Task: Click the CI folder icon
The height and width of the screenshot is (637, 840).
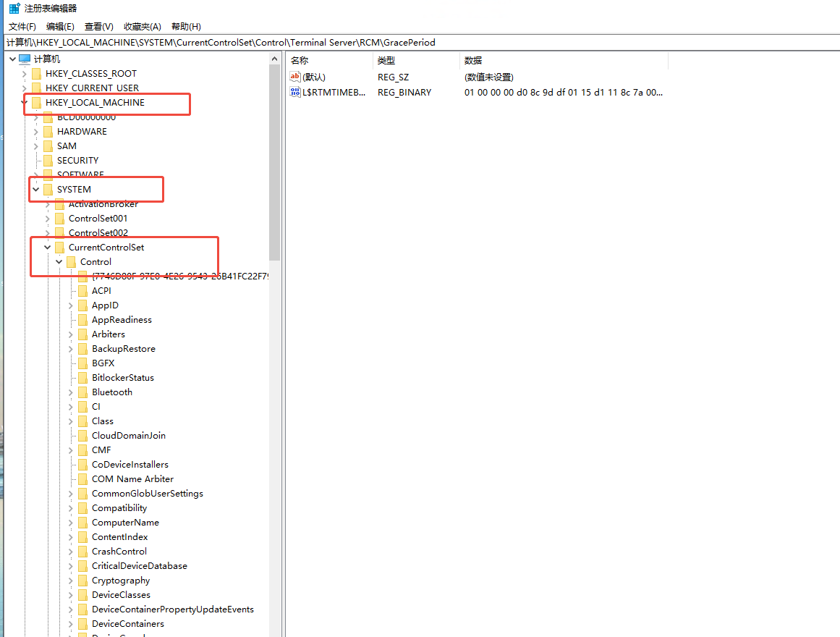Action: pyautogui.click(x=82, y=406)
